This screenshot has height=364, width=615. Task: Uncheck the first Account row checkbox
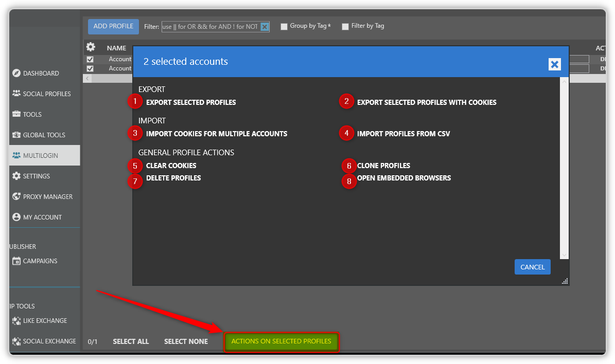(x=90, y=59)
